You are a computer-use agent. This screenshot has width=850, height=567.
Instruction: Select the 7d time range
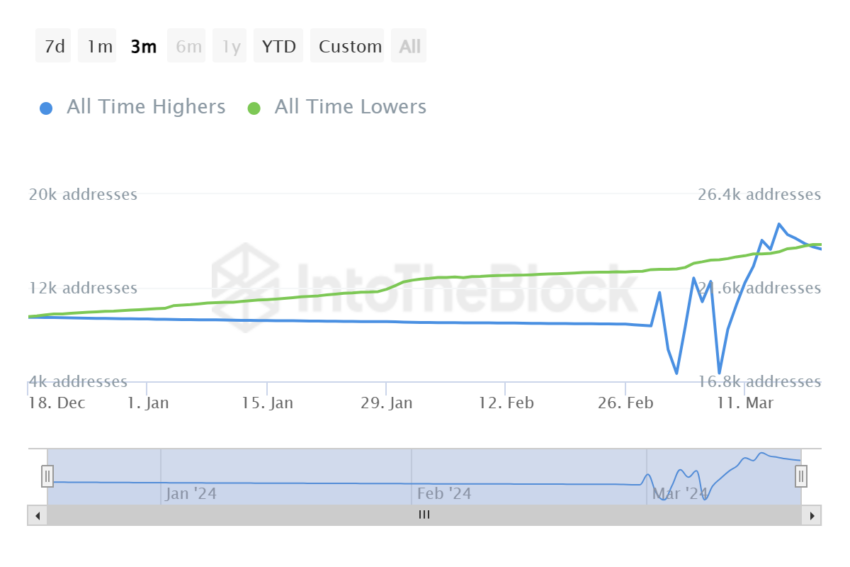click(x=54, y=46)
